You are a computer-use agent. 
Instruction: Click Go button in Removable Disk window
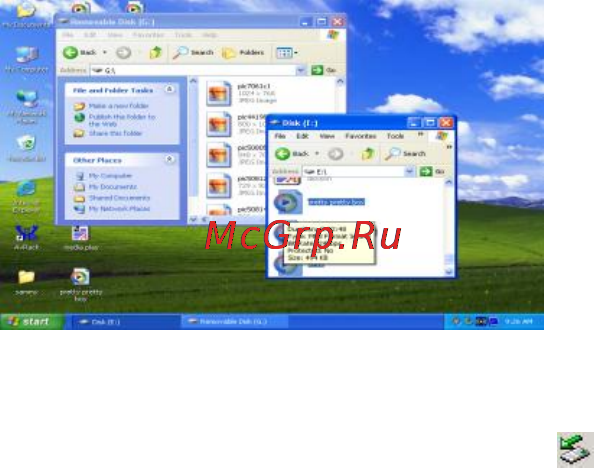[x=324, y=70]
